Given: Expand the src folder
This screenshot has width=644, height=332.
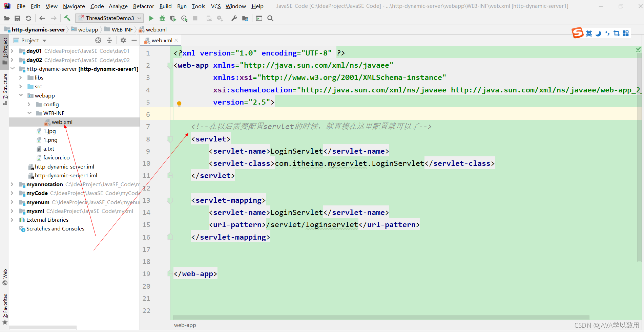Looking at the screenshot, I should point(21,87).
